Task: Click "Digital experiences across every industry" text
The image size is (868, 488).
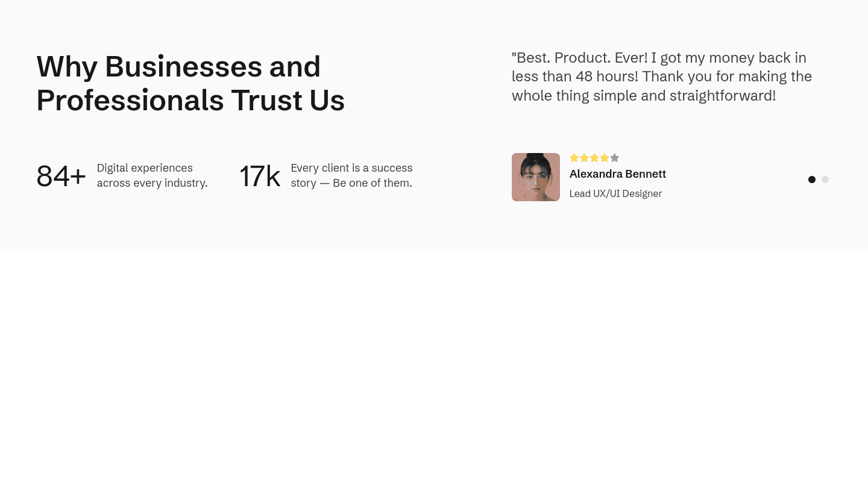Action: [x=152, y=175]
